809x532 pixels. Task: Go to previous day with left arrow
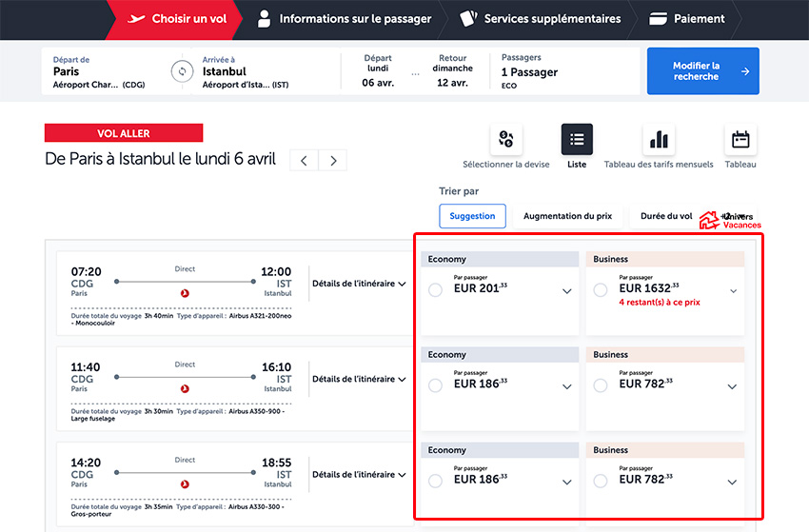pyautogui.click(x=304, y=160)
